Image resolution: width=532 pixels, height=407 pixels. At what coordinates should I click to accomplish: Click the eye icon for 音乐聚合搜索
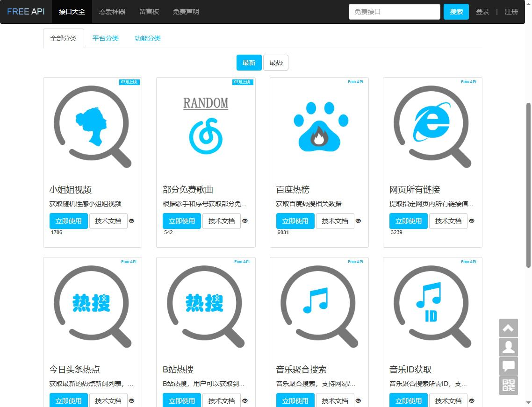tap(358, 400)
